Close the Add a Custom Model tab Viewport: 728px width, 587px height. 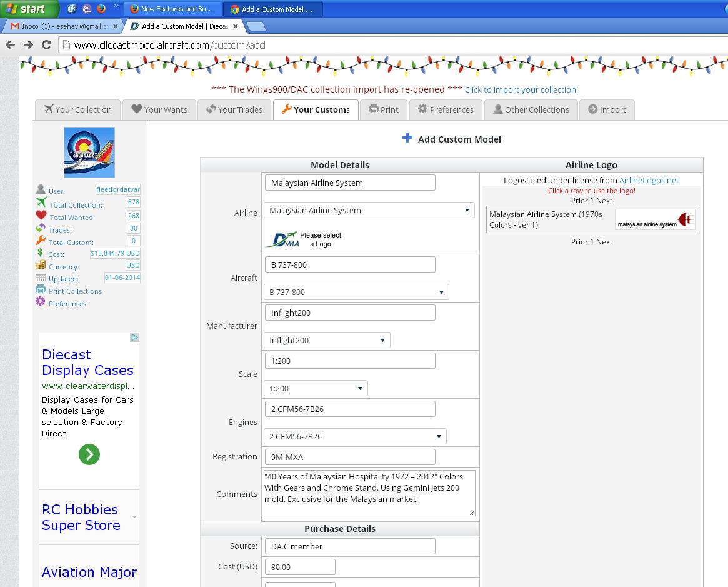(x=236, y=26)
